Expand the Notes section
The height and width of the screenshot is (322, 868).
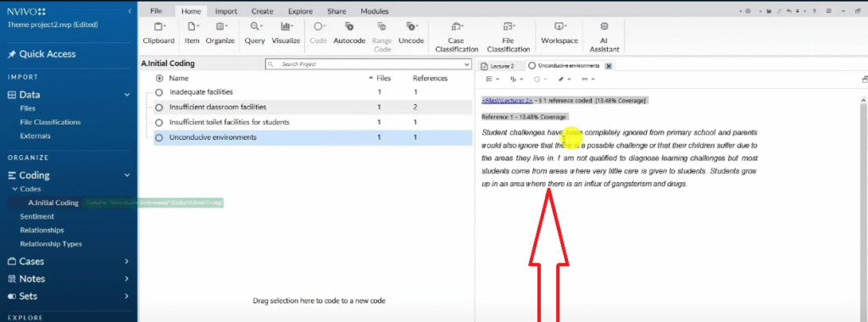[x=127, y=279]
